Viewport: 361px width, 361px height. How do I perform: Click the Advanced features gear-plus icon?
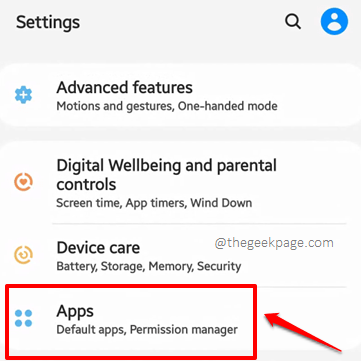(x=23, y=95)
